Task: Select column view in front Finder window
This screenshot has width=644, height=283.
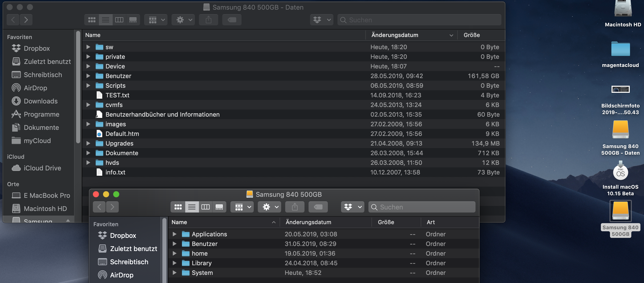Action: [205, 207]
